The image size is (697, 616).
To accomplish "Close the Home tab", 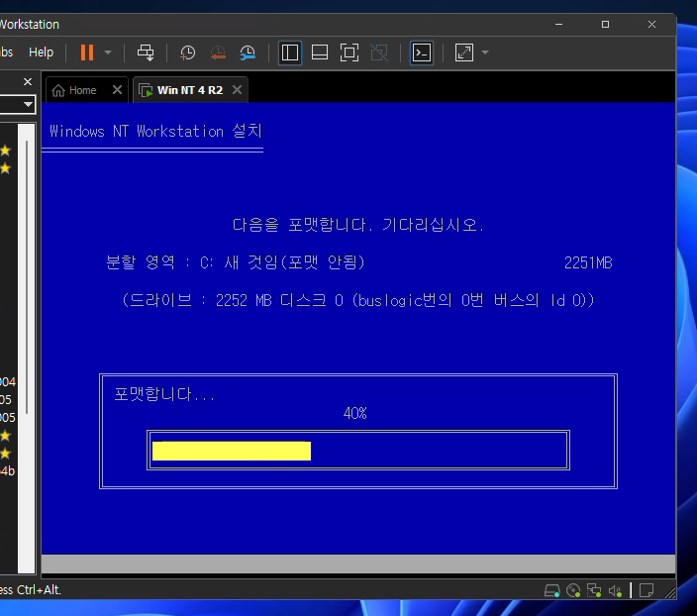I will pyautogui.click(x=117, y=90).
